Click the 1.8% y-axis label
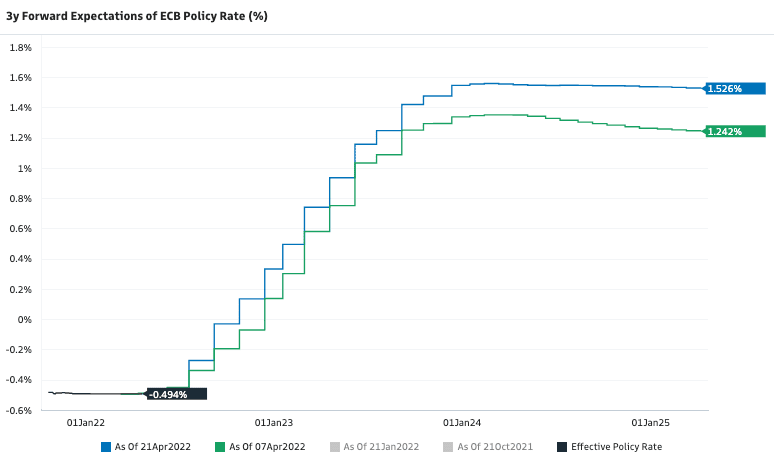Image resolution: width=774 pixels, height=469 pixels. tap(21, 47)
